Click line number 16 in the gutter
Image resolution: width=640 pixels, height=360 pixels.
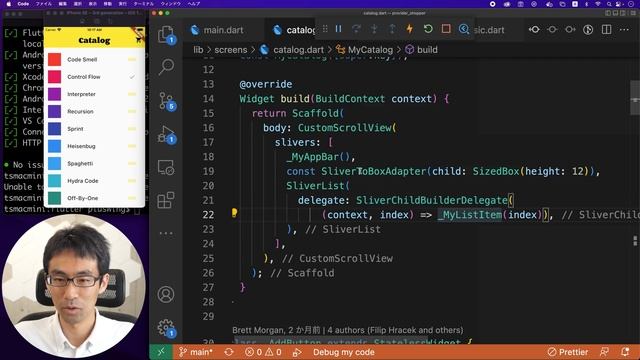[208, 128]
